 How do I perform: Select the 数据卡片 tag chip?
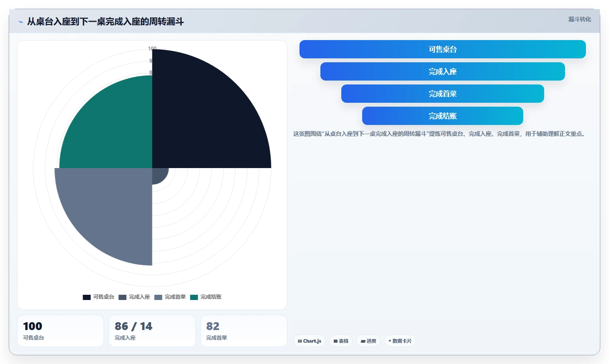pos(400,341)
